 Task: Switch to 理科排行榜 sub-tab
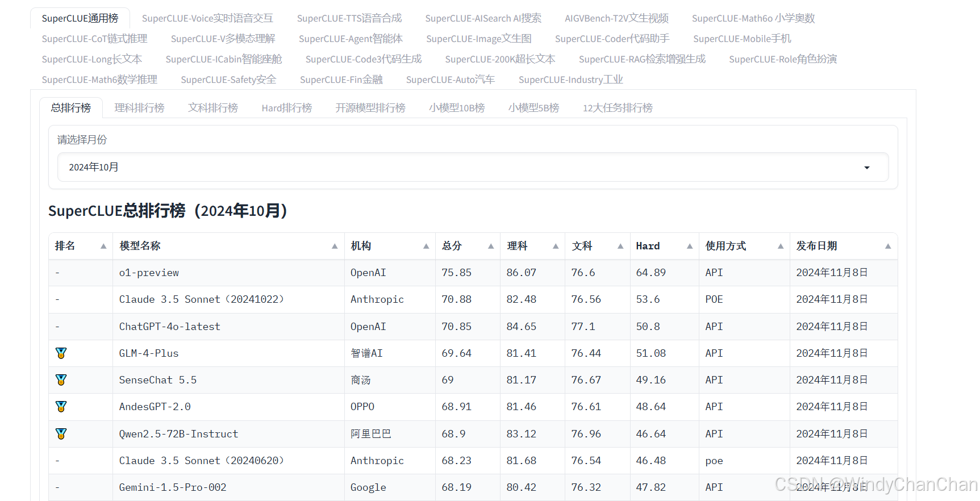pos(139,108)
